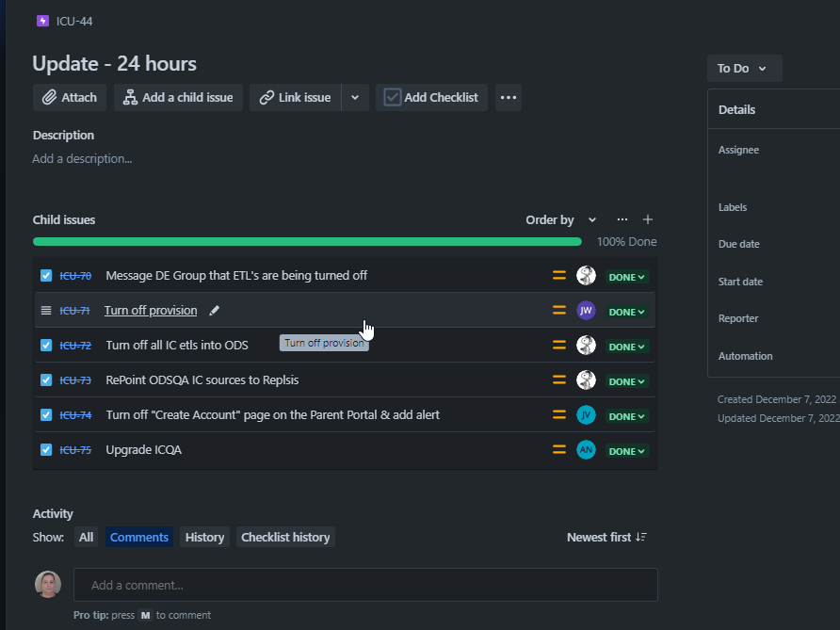The width and height of the screenshot is (840, 630).
Task: Click the green child issues progress bar
Action: point(307,242)
